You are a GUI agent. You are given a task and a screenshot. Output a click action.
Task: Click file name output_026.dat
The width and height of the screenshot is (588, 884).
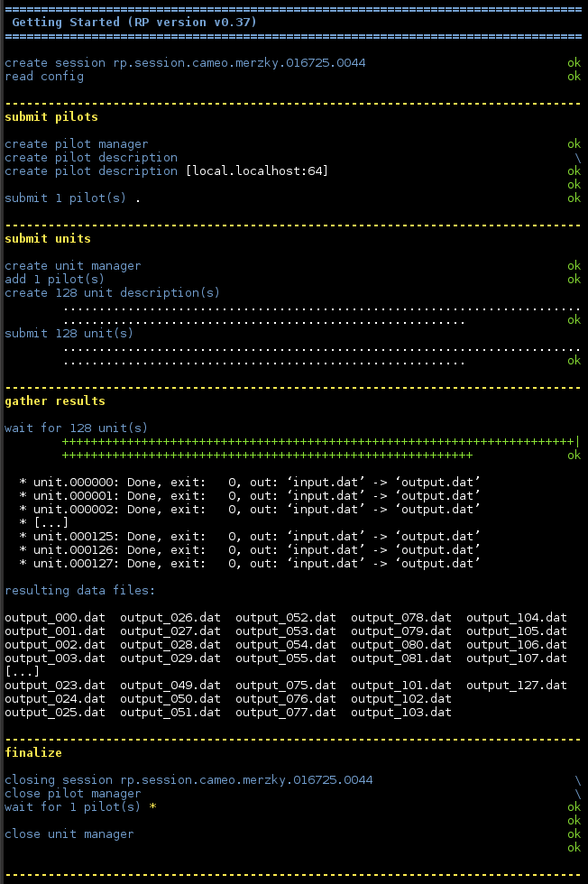tap(170, 617)
